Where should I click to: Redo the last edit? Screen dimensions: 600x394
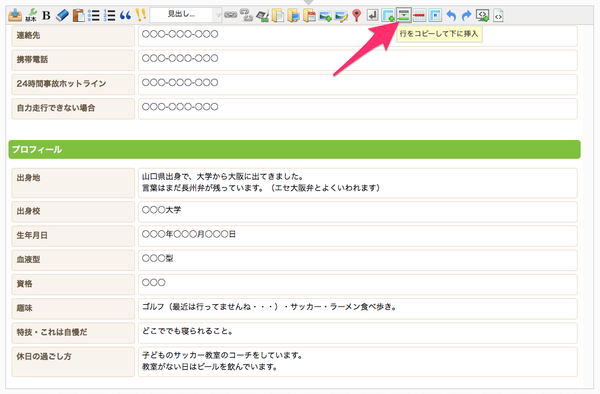[x=466, y=15]
